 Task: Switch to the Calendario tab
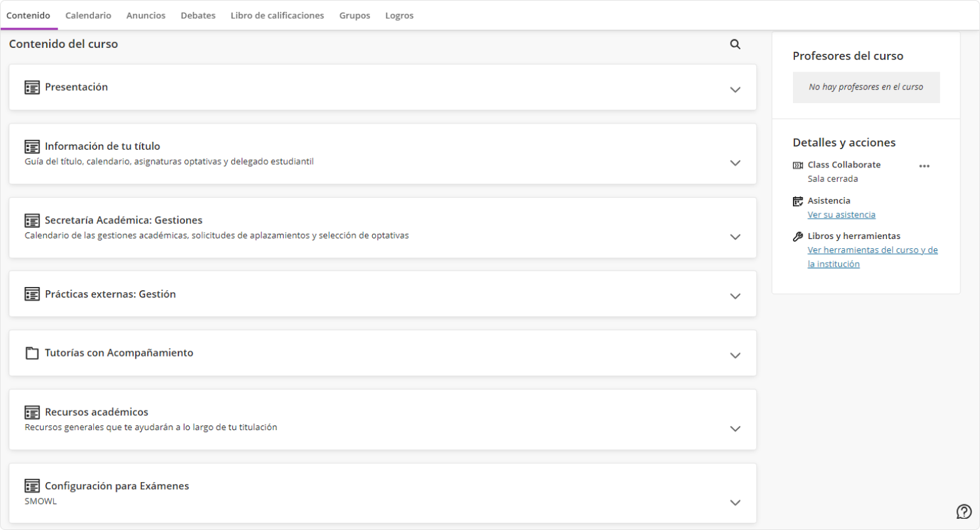88,16
